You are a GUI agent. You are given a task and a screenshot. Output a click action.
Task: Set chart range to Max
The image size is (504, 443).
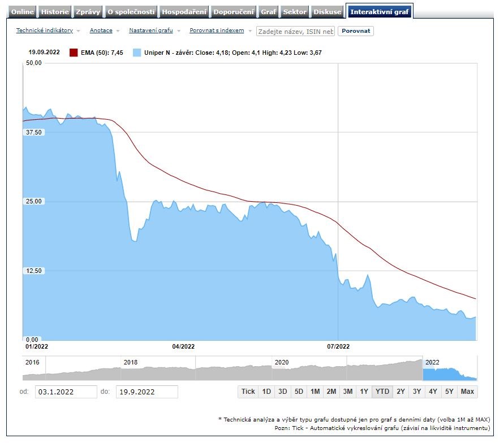pyautogui.click(x=467, y=392)
